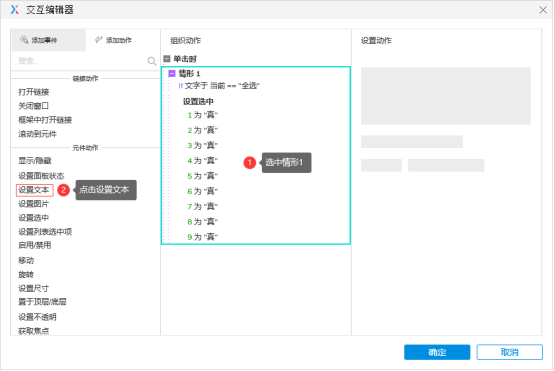Click the row 8 为 "真"
Viewport: 554px width, 371px height.
(x=202, y=222)
